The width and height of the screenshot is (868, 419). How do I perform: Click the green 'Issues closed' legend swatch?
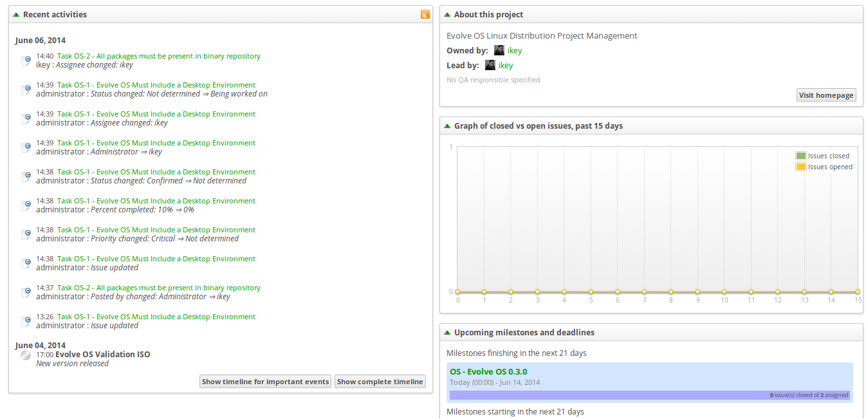click(800, 156)
